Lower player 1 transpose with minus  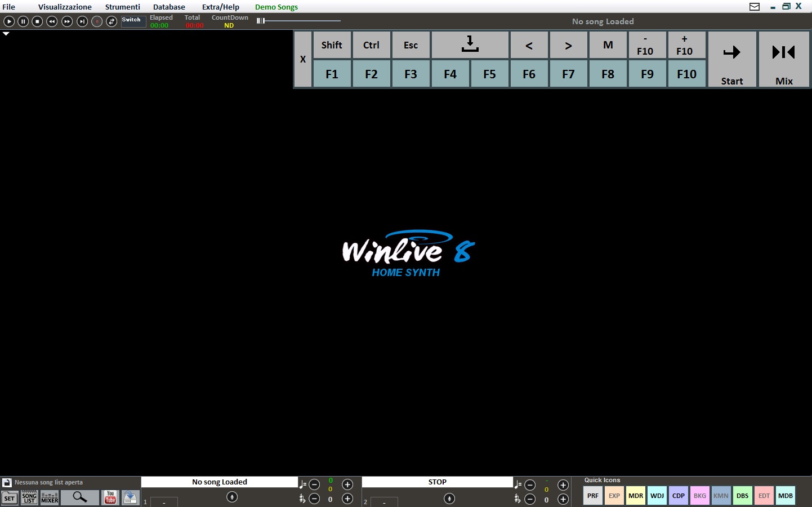coord(315,499)
